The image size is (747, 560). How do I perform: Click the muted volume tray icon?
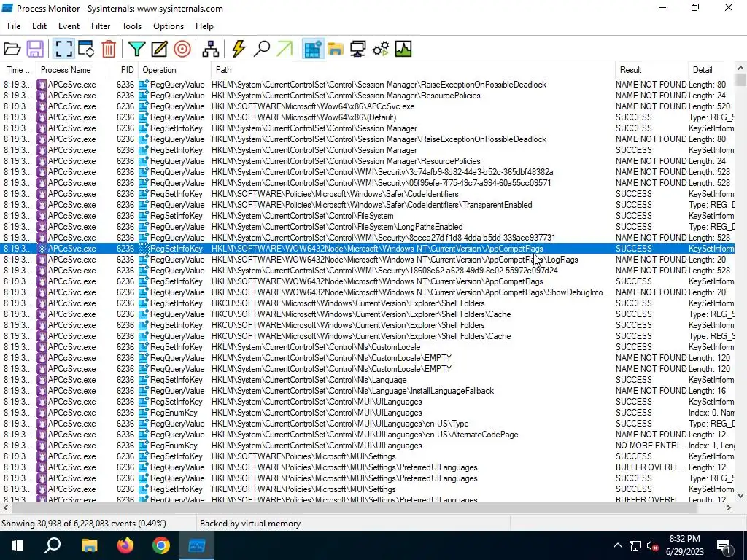[x=653, y=545]
